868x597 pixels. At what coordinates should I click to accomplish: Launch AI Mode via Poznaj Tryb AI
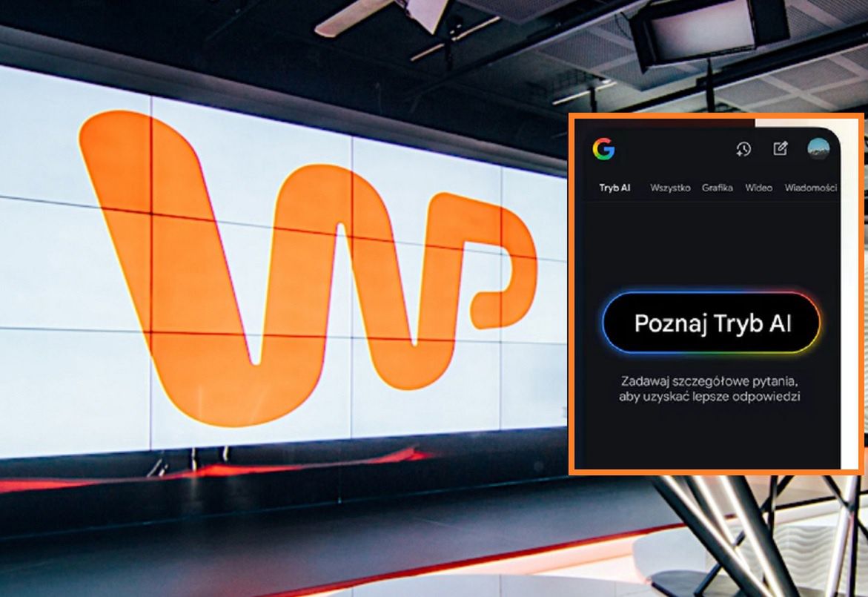pos(713,323)
